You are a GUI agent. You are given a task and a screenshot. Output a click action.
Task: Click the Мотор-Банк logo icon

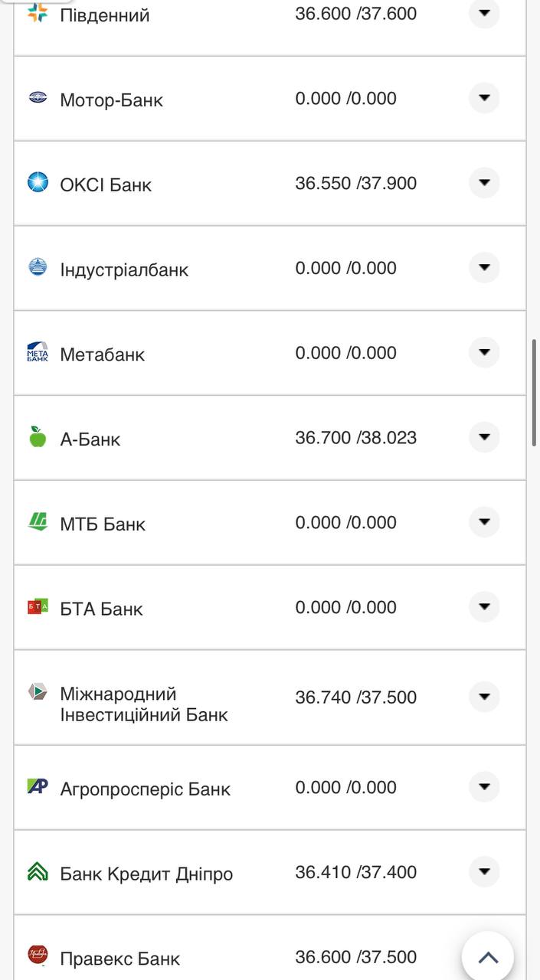pos(38,97)
